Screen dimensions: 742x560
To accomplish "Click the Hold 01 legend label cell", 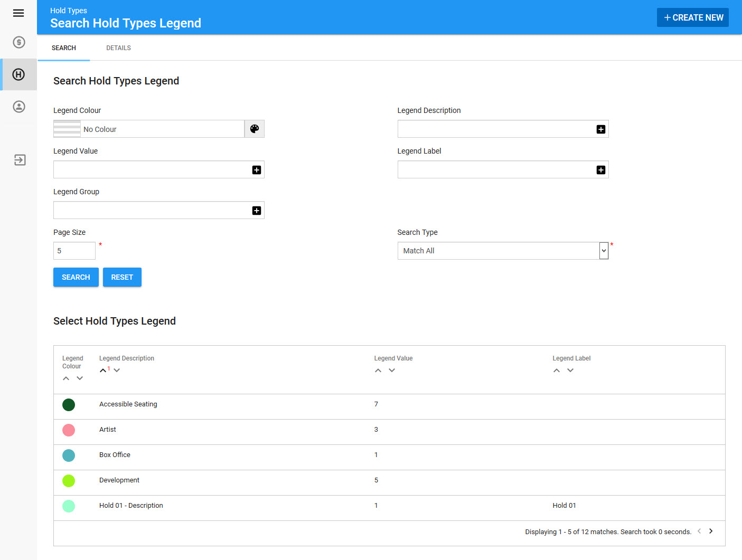I will coord(564,506).
